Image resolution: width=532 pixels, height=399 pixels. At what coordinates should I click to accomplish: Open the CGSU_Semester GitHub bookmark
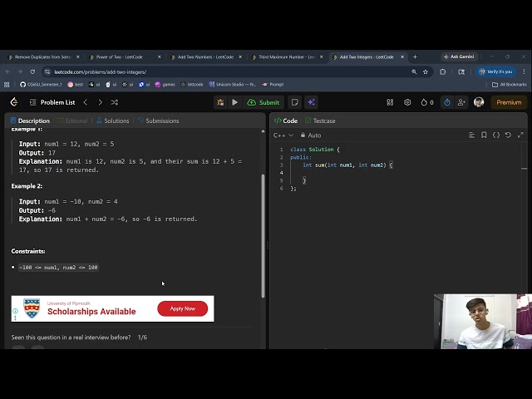pyautogui.click(x=41, y=85)
